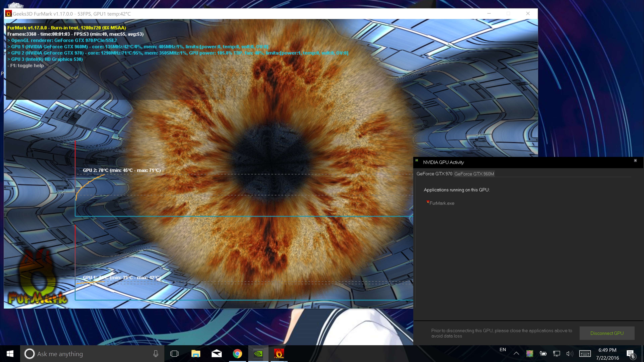Click the Applications running on this GPU label
The height and width of the screenshot is (362, 644).
click(457, 190)
